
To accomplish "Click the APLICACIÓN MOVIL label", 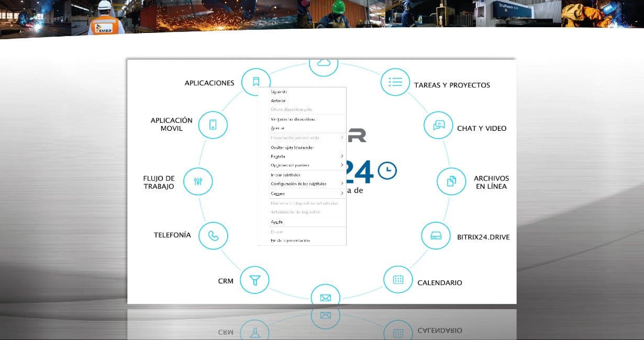I will point(172,124).
